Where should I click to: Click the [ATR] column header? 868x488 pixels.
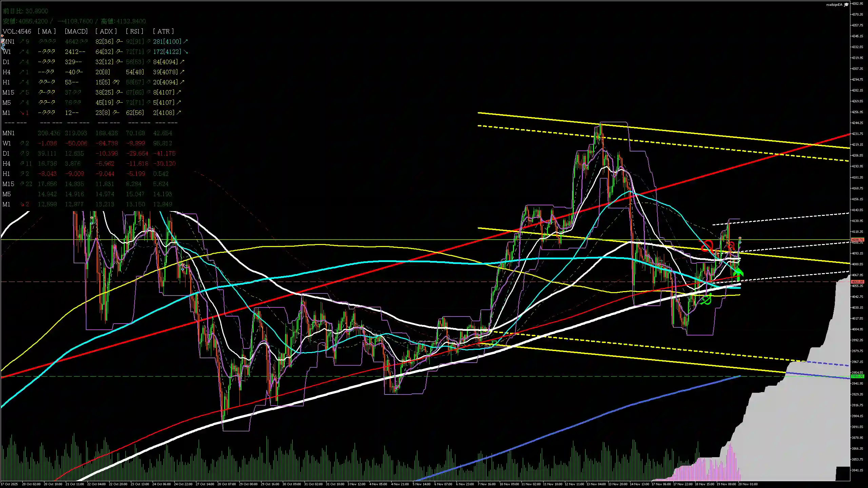[x=163, y=31]
